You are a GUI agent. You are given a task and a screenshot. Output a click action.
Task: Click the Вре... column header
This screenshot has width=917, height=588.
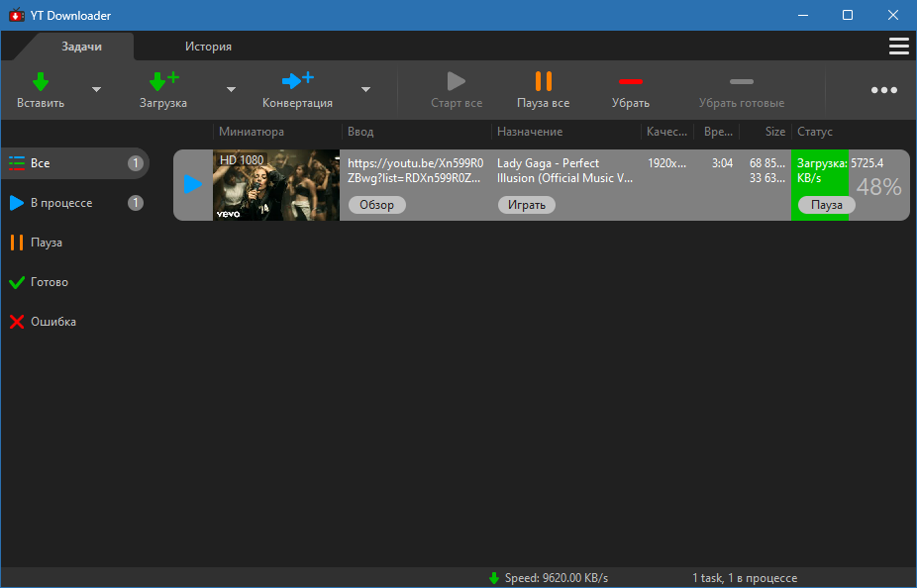click(x=718, y=132)
